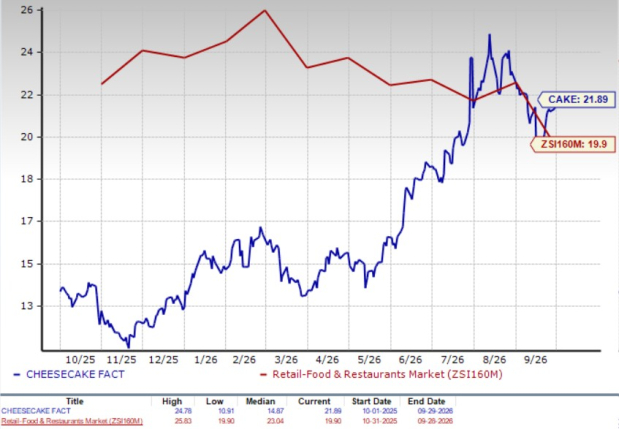Viewport: 619px width, 429px height.
Task: Click the Median column header
Action: 260,401
